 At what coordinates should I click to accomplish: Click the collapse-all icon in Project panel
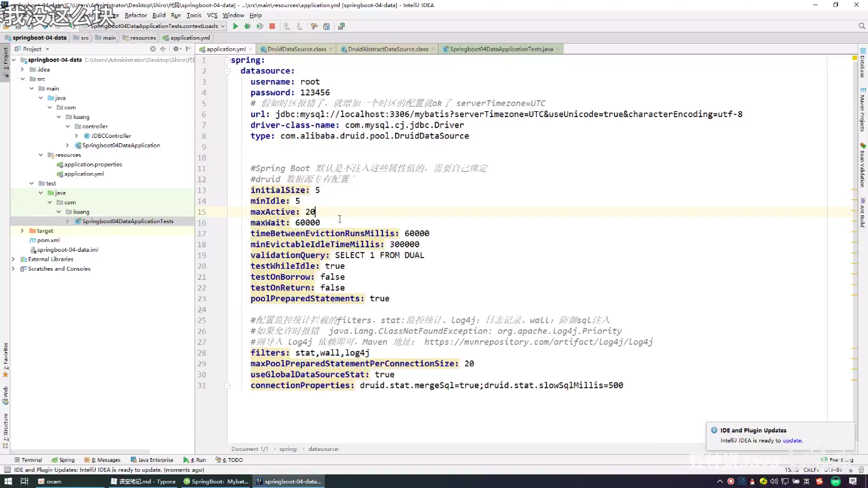(x=163, y=49)
